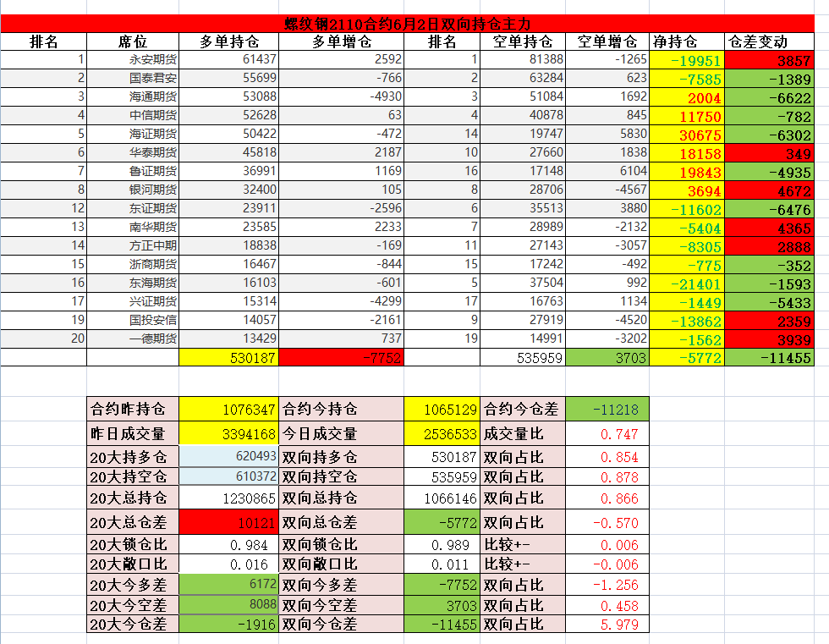
Task: Click the 空单增仓 column header
Action: (x=607, y=41)
